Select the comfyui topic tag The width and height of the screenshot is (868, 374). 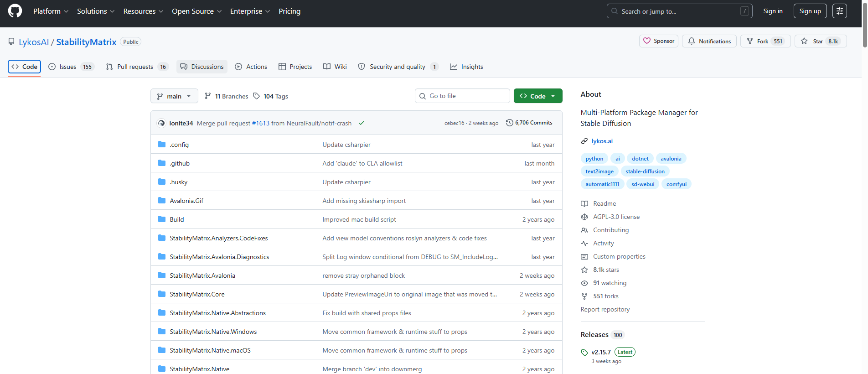click(677, 184)
